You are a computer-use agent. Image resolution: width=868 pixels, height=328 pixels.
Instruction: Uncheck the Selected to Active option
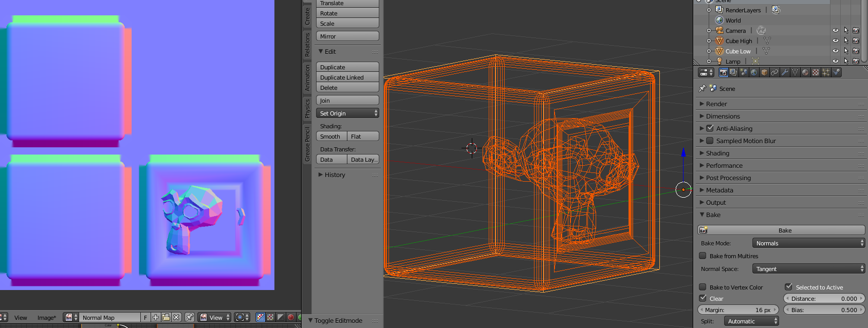[x=788, y=287]
